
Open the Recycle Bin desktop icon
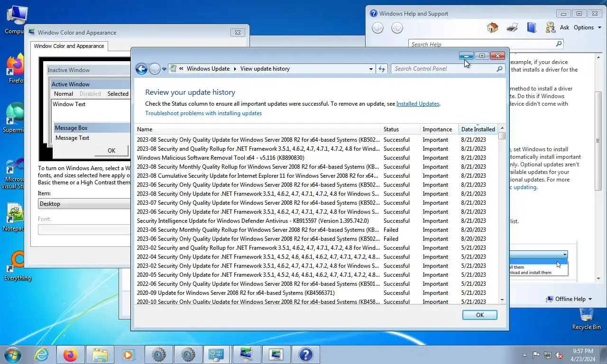tap(586, 318)
